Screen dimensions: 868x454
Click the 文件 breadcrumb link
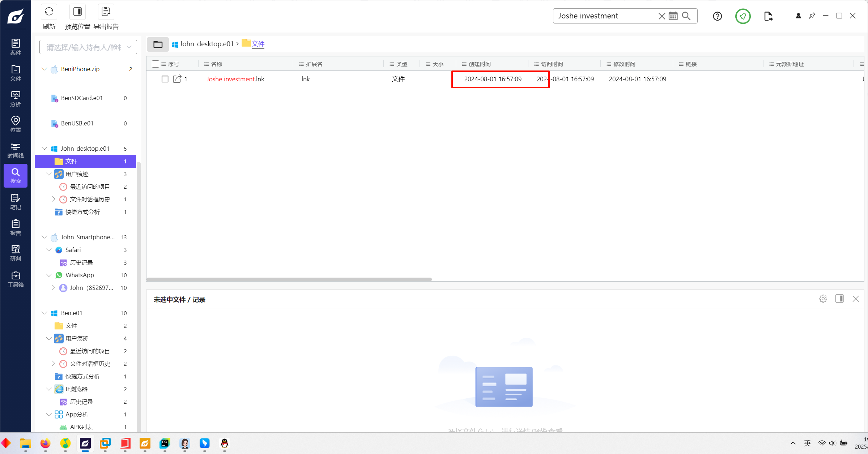[258, 44]
